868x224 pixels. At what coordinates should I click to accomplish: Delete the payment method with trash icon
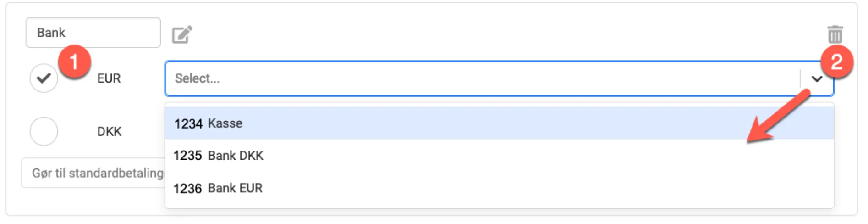click(x=835, y=34)
